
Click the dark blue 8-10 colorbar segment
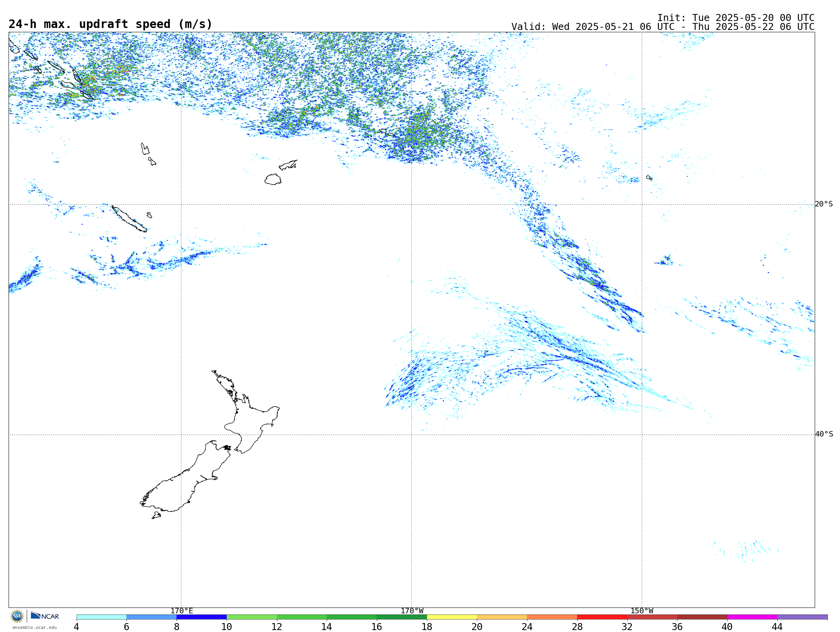pos(201,617)
